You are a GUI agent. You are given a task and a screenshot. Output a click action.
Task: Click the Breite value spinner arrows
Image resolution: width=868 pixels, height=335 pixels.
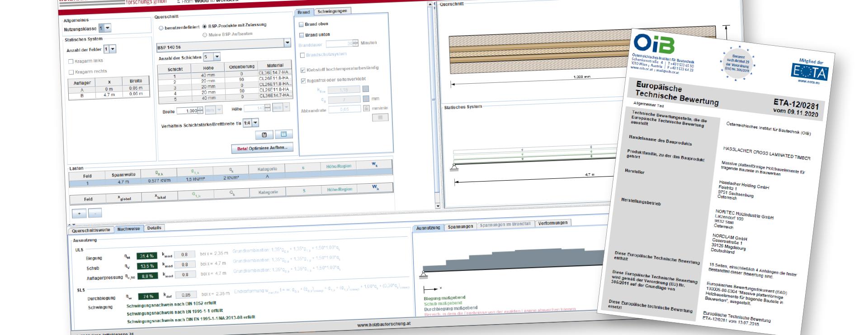click(x=200, y=110)
